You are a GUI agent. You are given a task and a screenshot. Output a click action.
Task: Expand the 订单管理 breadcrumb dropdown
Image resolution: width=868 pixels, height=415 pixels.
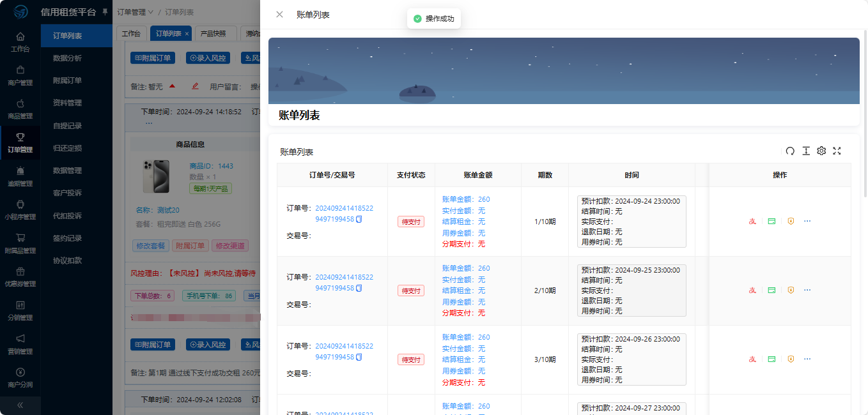[x=136, y=12]
